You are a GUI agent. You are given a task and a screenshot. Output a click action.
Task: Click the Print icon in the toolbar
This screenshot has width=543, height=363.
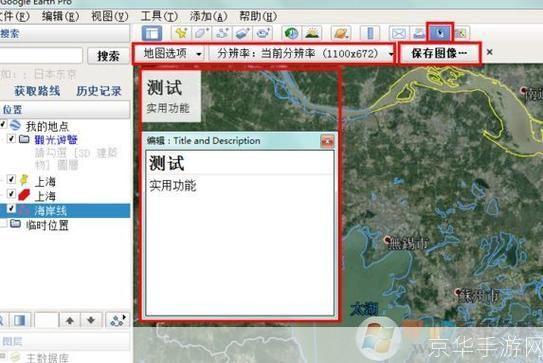coord(419,33)
